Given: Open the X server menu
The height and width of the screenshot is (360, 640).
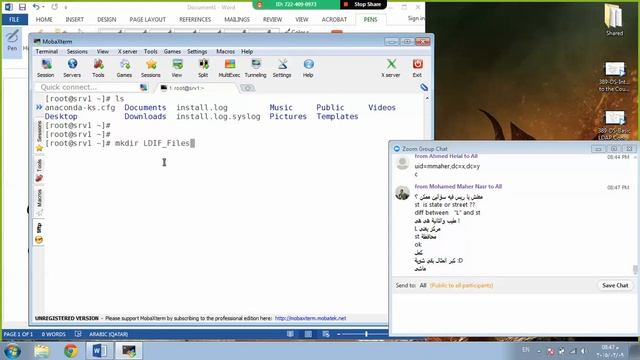Looking at the screenshot, I should 127,51.
